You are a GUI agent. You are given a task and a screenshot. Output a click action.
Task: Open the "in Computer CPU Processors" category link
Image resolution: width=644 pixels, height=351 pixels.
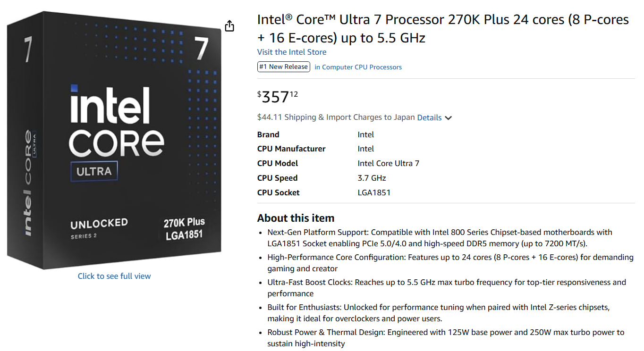tap(358, 67)
